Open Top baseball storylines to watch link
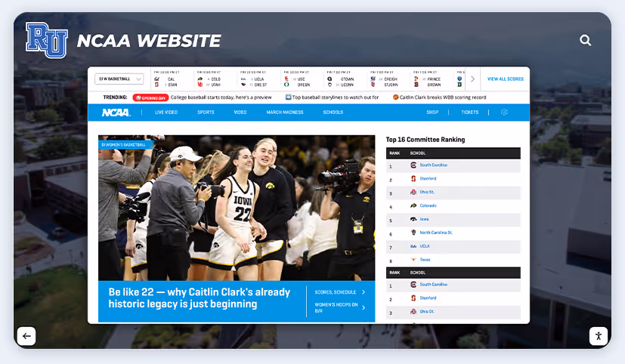The height and width of the screenshot is (364, 625). click(x=336, y=97)
